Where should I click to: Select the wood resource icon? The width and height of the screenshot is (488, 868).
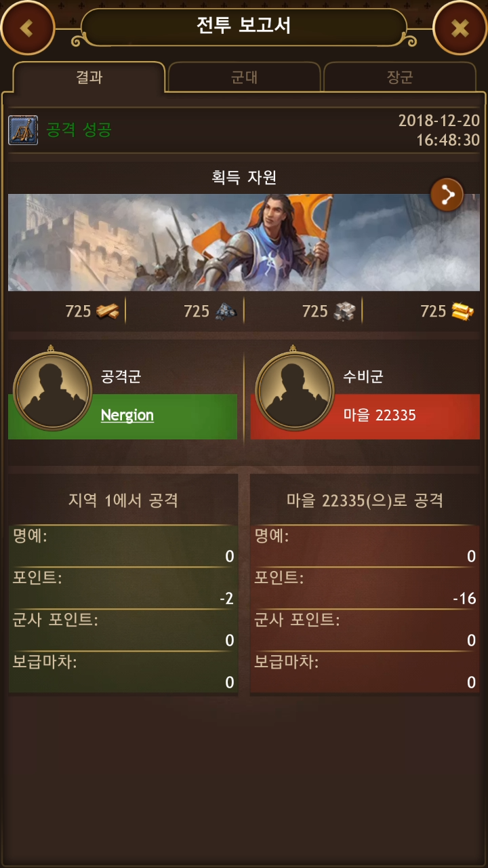click(107, 311)
